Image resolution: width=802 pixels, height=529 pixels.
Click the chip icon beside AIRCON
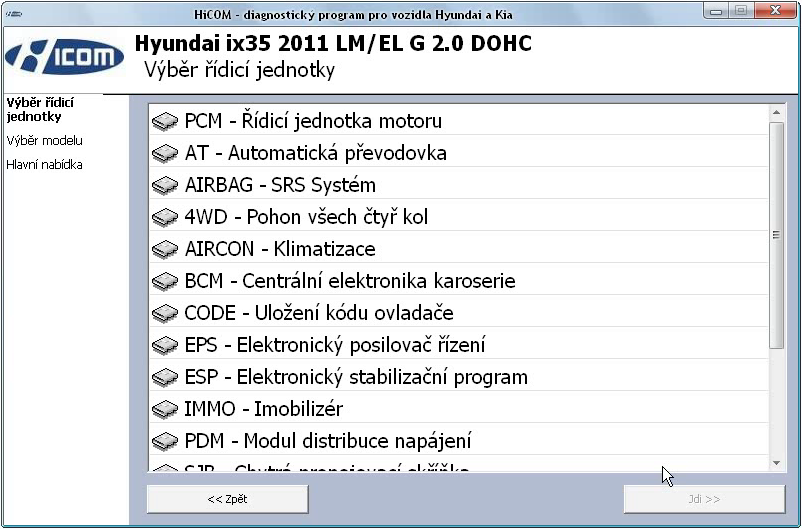click(165, 250)
